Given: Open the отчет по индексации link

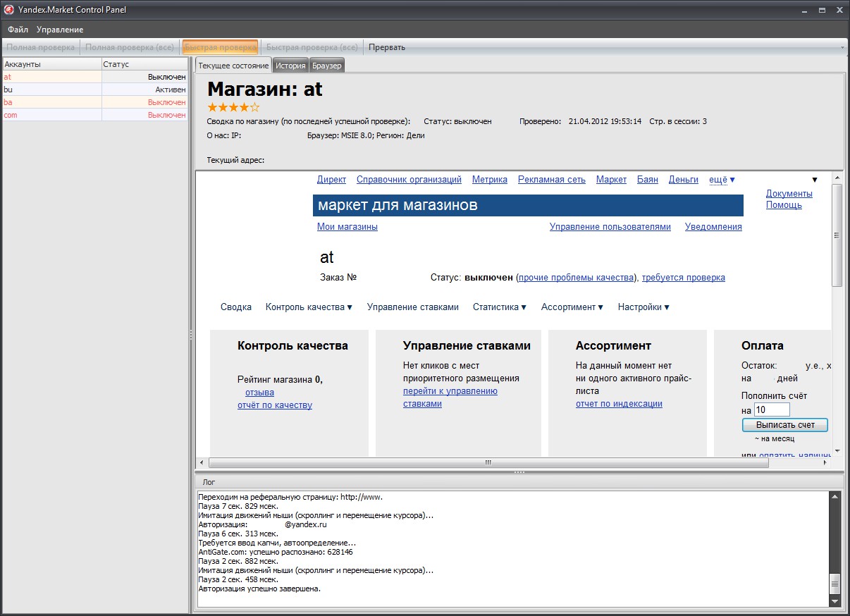Looking at the screenshot, I should click(x=619, y=404).
